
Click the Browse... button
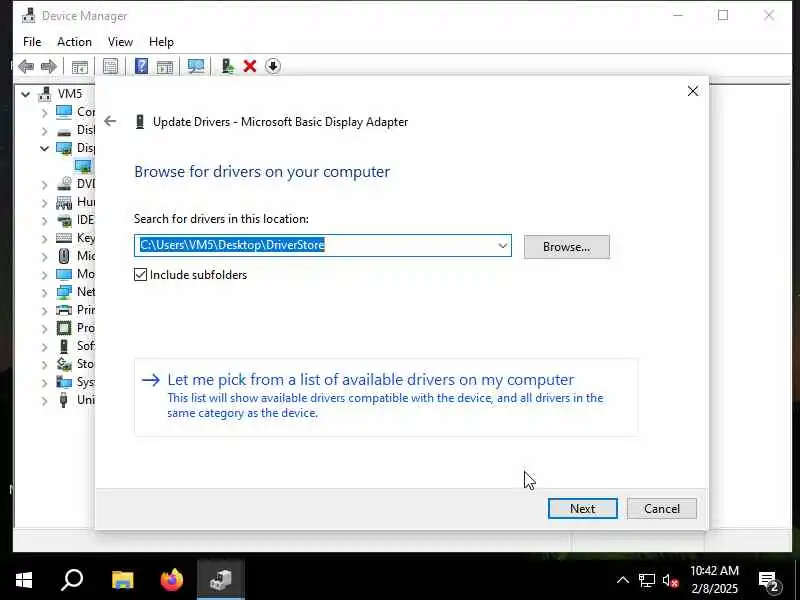click(x=566, y=247)
